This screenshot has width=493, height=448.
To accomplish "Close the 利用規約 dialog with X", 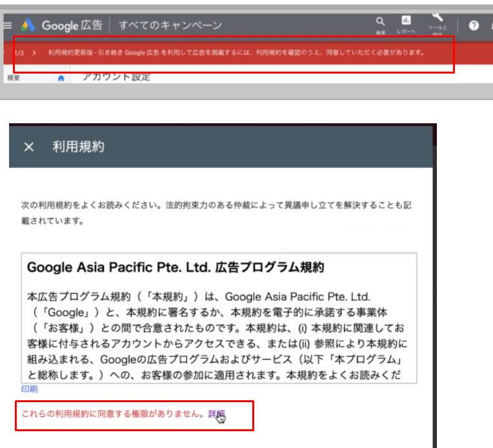I will click(28, 147).
